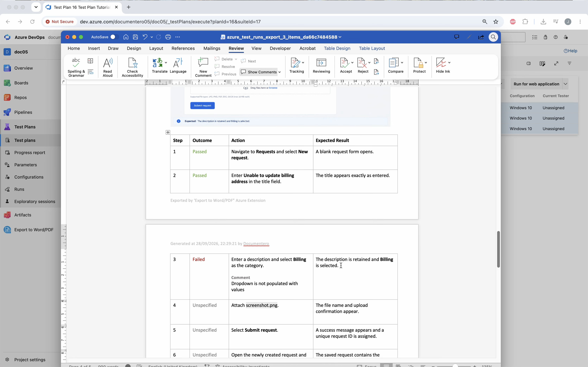Image resolution: width=588 pixels, height=367 pixels.
Task: Click the Word home icon in title bar
Action: tap(126, 37)
